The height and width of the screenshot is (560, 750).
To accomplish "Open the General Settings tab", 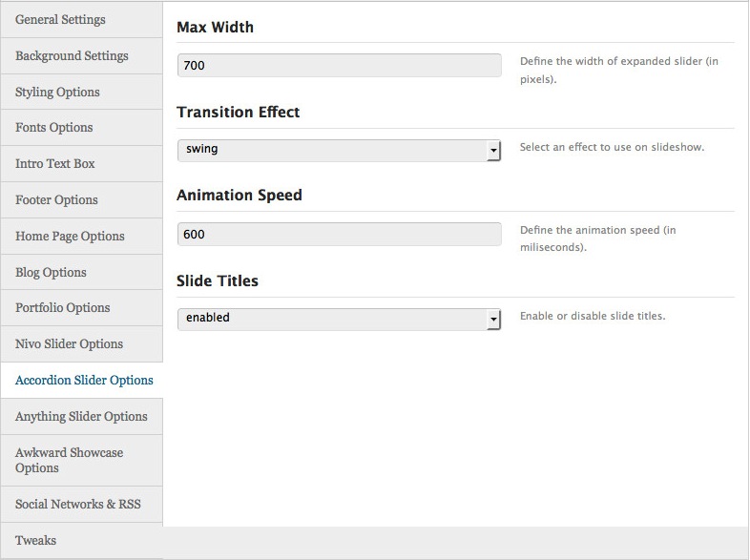I will pyautogui.click(x=60, y=20).
